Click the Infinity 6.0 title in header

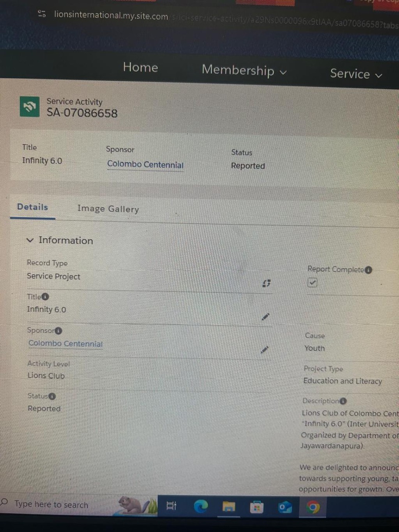coord(42,161)
